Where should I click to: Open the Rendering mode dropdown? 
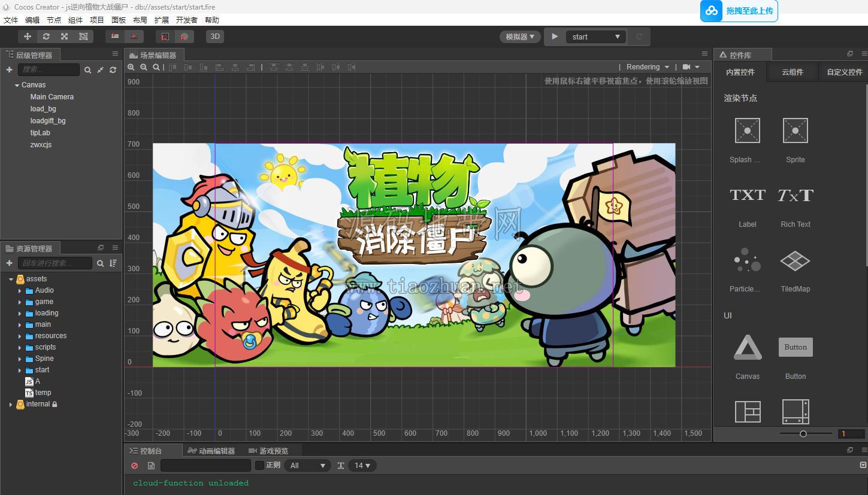648,67
